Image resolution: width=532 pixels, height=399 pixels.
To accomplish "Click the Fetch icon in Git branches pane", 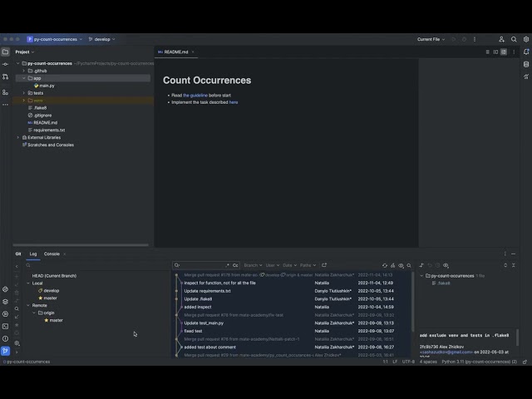I will 17,317.
